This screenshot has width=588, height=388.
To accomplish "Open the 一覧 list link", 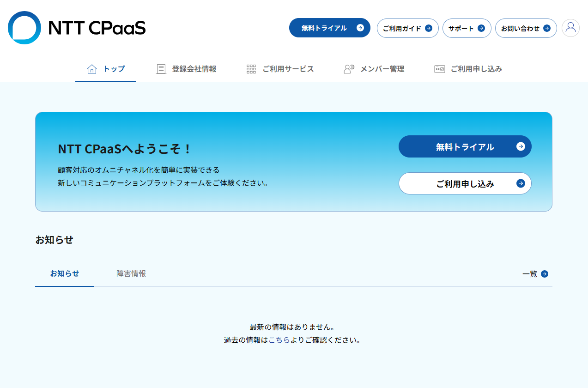I will (x=535, y=274).
